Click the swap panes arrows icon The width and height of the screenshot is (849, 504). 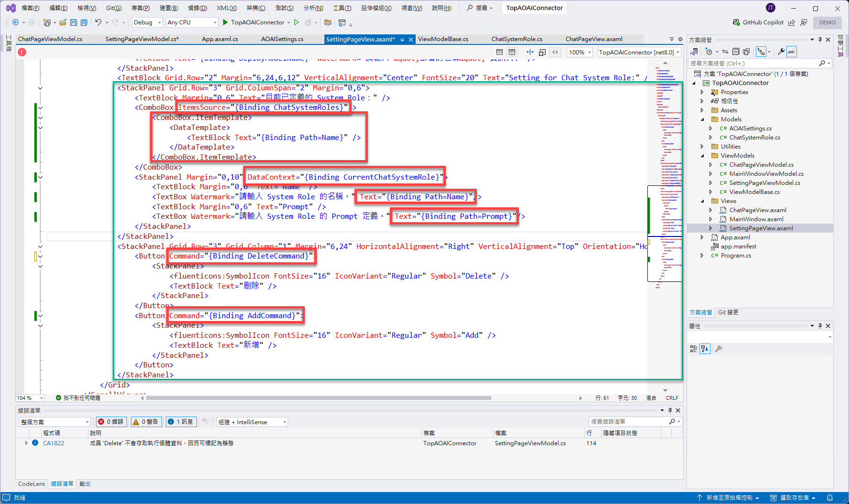click(x=530, y=52)
